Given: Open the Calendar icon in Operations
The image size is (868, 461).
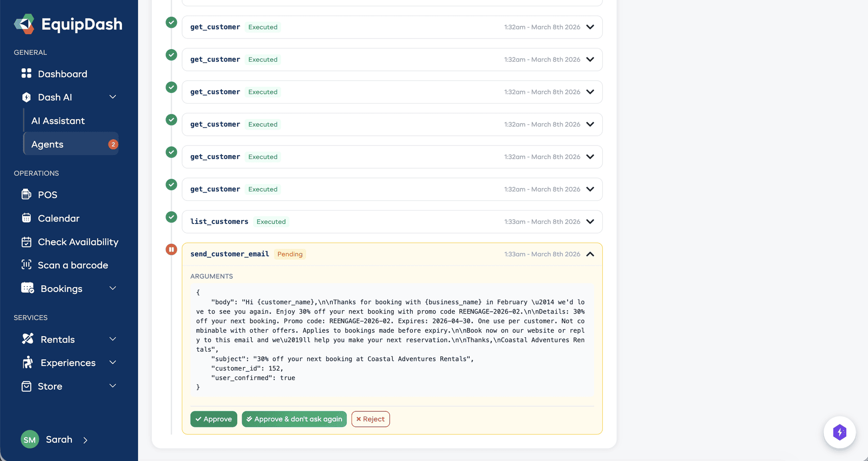Looking at the screenshot, I should [27, 218].
